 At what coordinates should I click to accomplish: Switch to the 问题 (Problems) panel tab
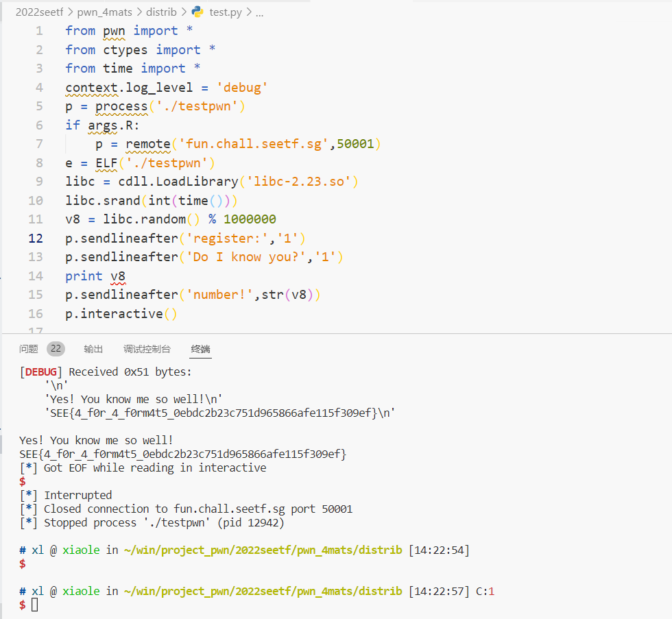(29, 349)
